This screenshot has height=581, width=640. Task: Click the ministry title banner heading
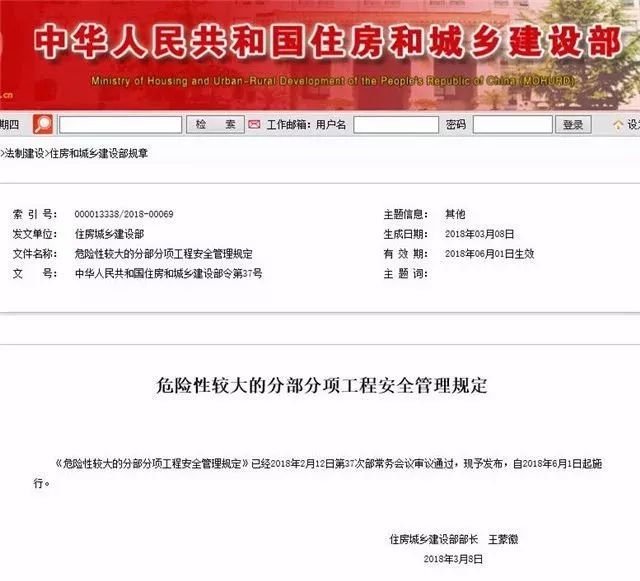[x=328, y=41]
